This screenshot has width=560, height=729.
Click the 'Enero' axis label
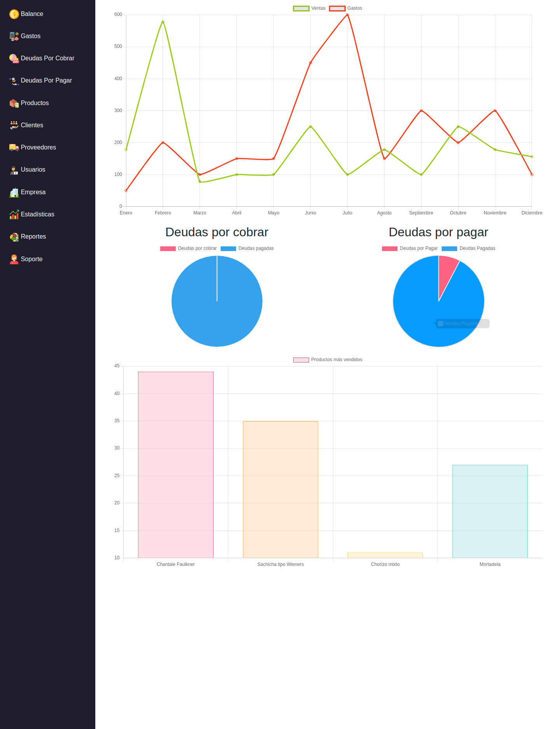coord(126,213)
